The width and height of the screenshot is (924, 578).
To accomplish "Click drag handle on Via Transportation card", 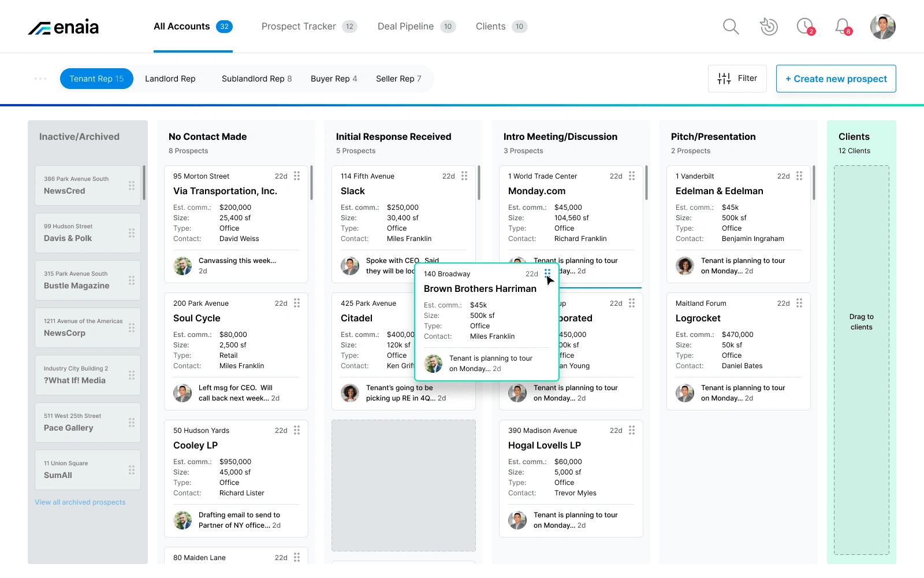I will click(297, 176).
